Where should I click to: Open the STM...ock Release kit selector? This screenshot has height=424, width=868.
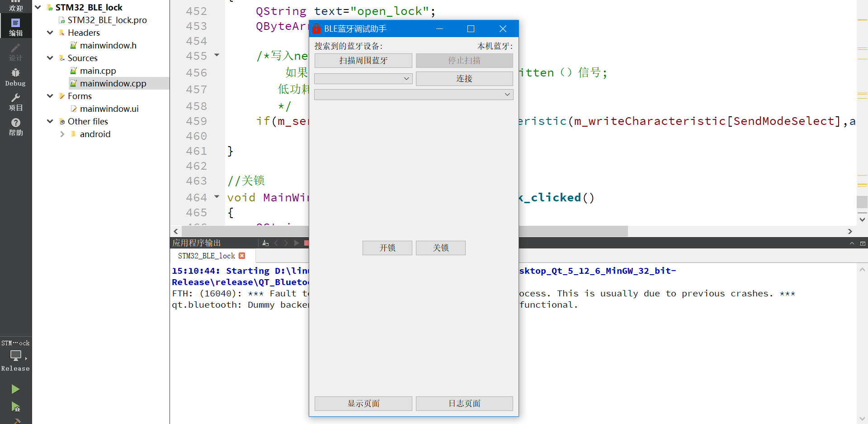pyautogui.click(x=16, y=356)
